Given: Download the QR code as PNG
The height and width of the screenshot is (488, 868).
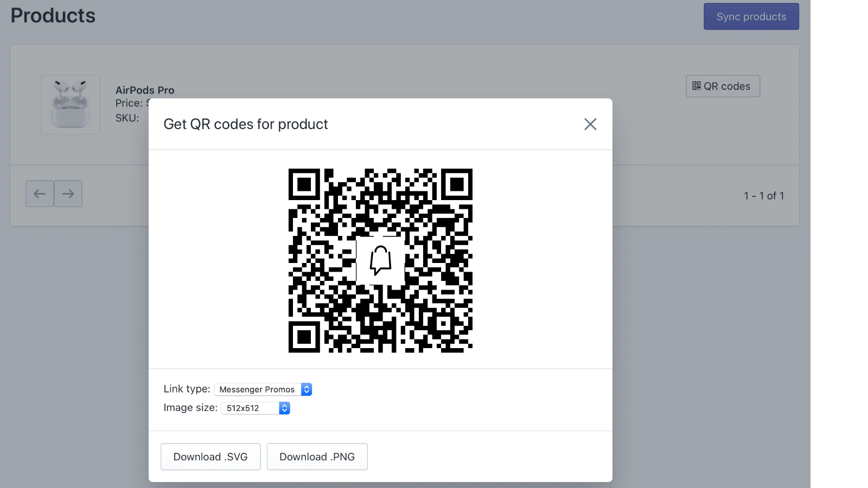Looking at the screenshot, I should tap(317, 457).
